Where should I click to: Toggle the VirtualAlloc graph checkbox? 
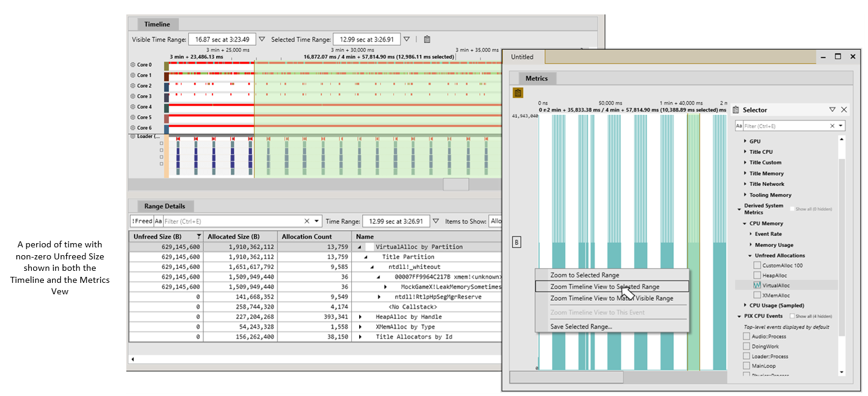click(757, 286)
